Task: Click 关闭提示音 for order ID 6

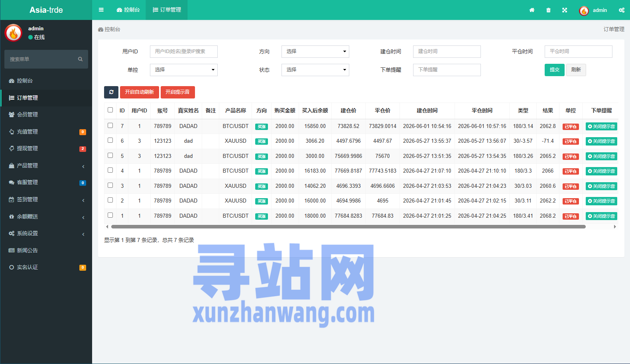Action: pyautogui.click(x=601, y=141)
